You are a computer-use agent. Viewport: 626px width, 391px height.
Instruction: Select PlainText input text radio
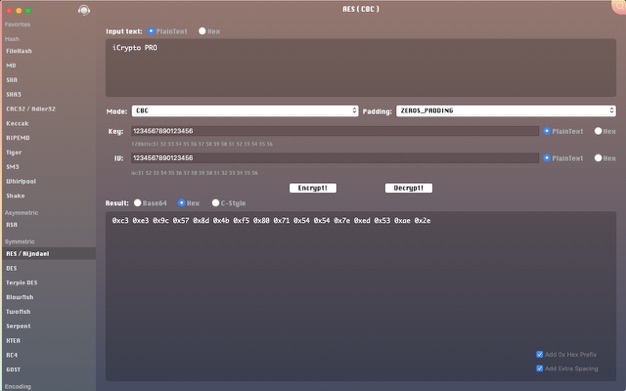167,31
